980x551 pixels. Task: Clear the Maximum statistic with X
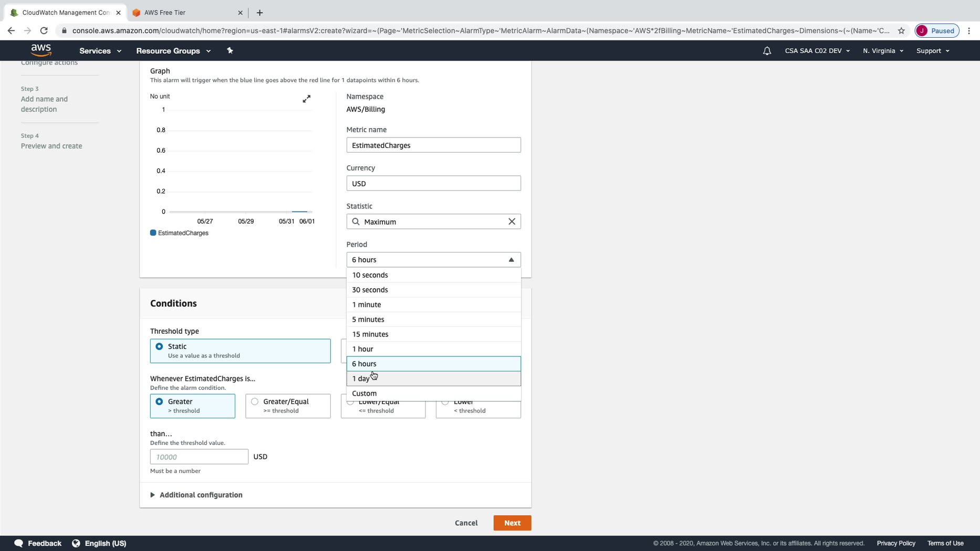[x=512, y=221]
